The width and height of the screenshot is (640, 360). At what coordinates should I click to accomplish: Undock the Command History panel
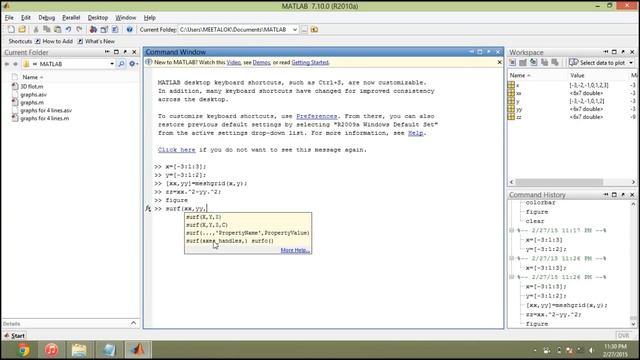click(623, 195)
